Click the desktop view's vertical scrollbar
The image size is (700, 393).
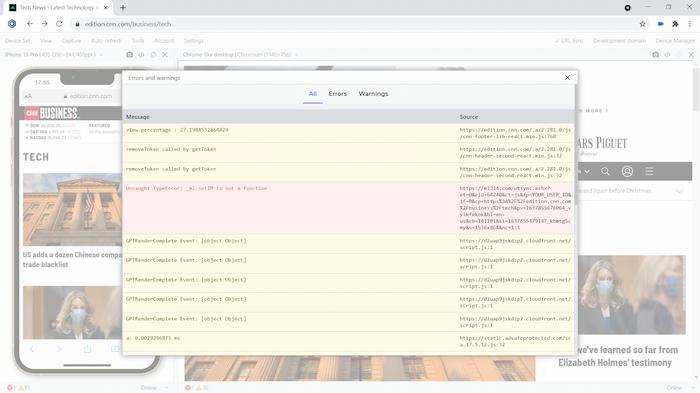click(696, 89)
